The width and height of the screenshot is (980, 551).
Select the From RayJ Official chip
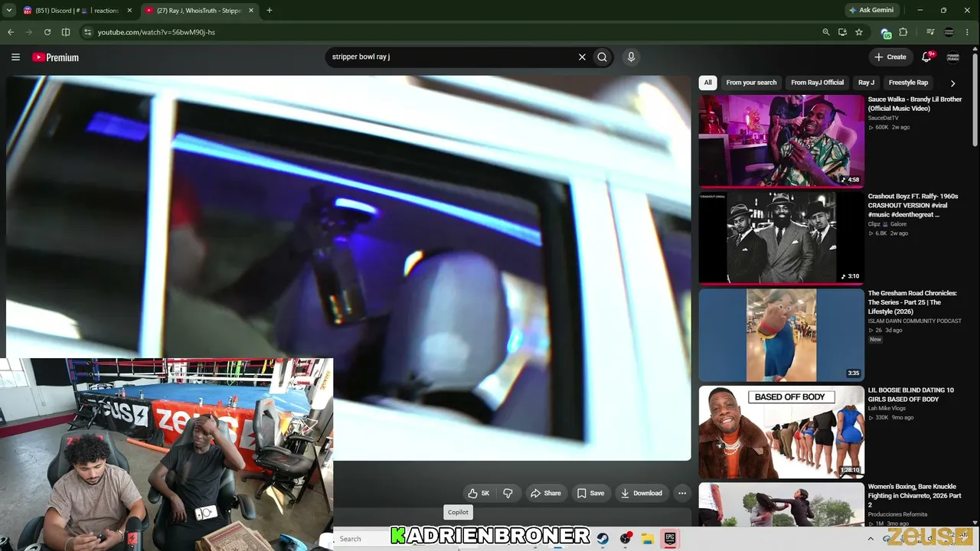817,83
